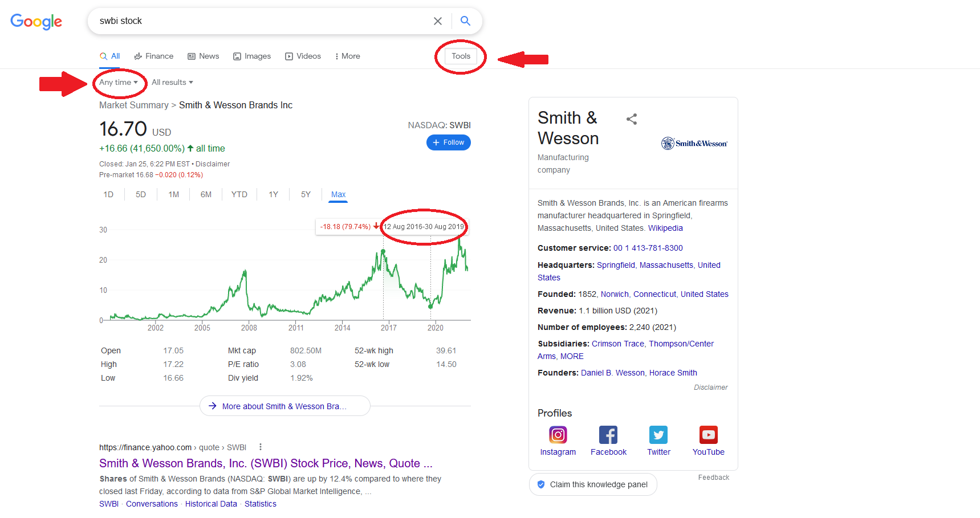Viewport: 980px width, 518px height.
Task: Switch to the Images tab
Action: tap(252, 56)
